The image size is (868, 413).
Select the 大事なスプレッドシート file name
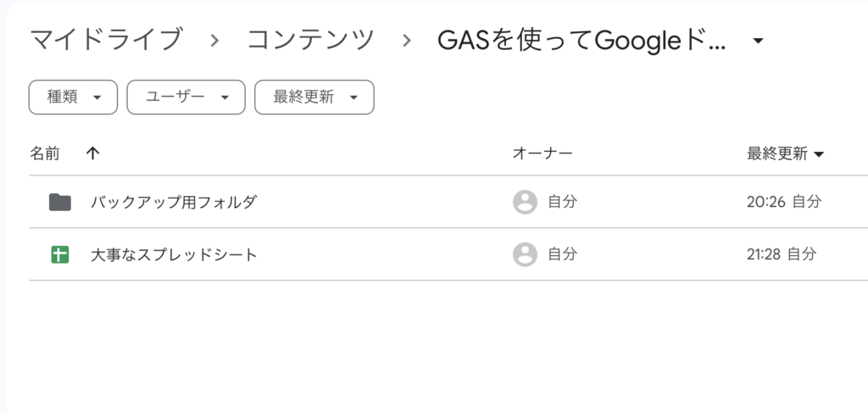tap(174, 254)
